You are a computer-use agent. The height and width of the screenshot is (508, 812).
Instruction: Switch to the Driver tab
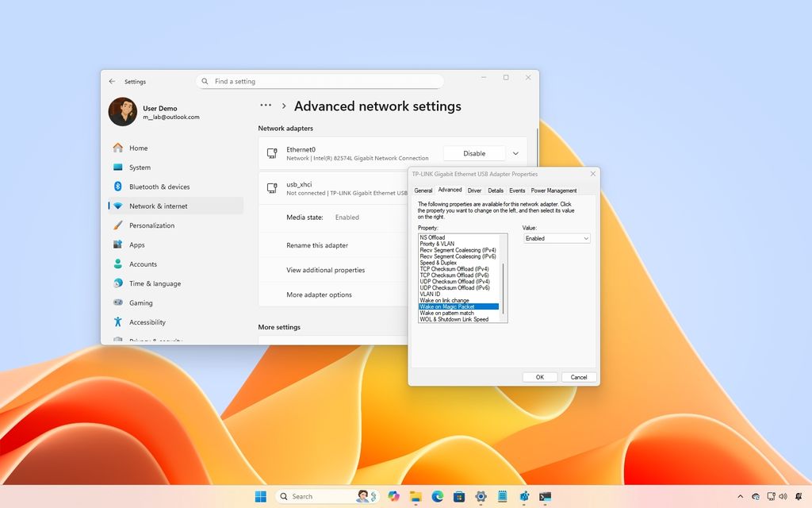coord(474,190)
